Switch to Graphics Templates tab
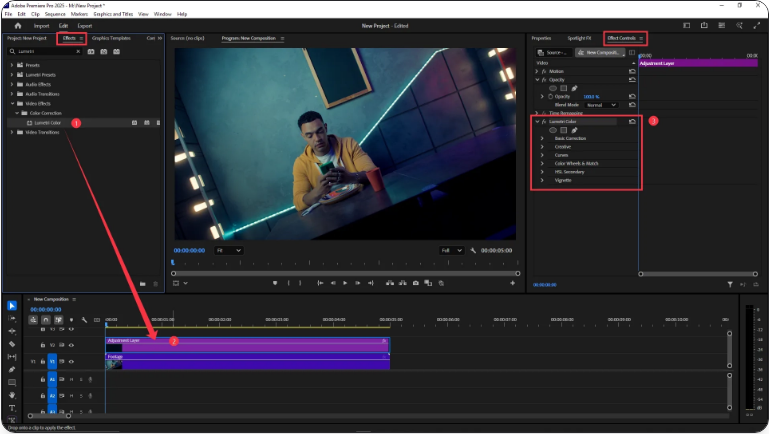The height and width of the screenshot is (434, 769). 111,38
